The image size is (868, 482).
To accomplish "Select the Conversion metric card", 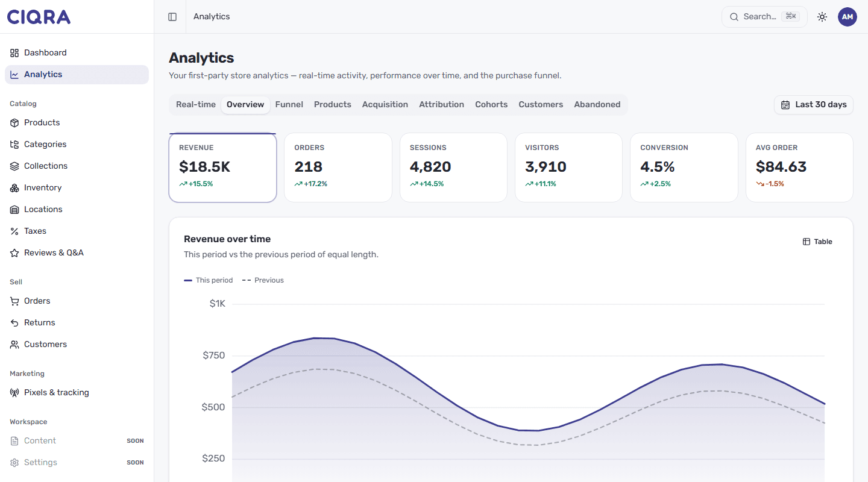I will [x=684, y=167].
